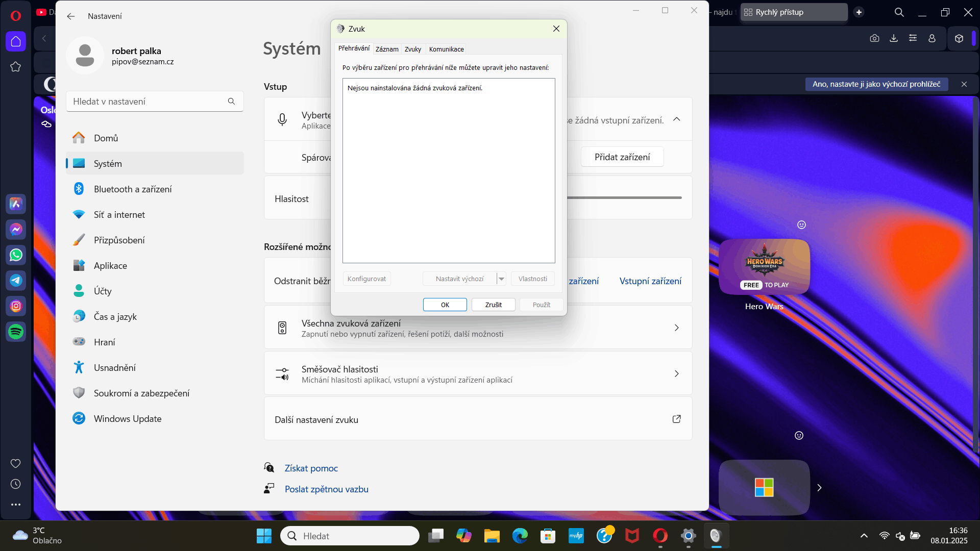Open Telegram in Opera sidebar

click(16, 281)
